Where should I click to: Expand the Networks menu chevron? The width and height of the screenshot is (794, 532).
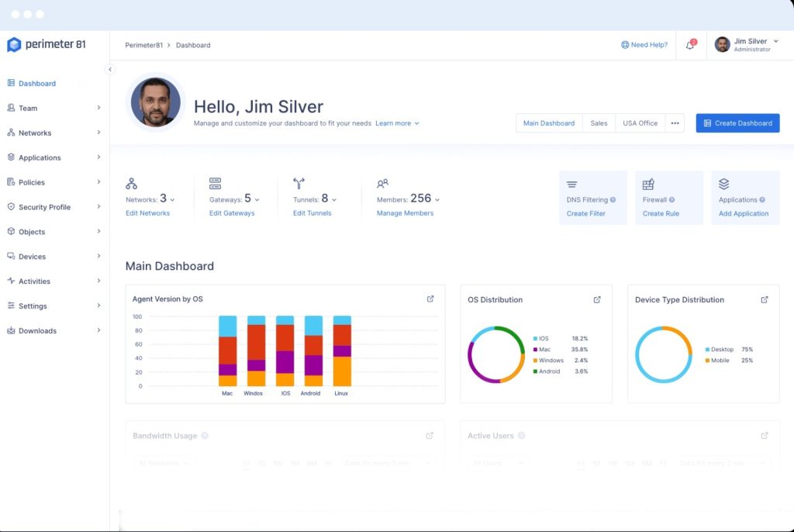pos(98,133)
